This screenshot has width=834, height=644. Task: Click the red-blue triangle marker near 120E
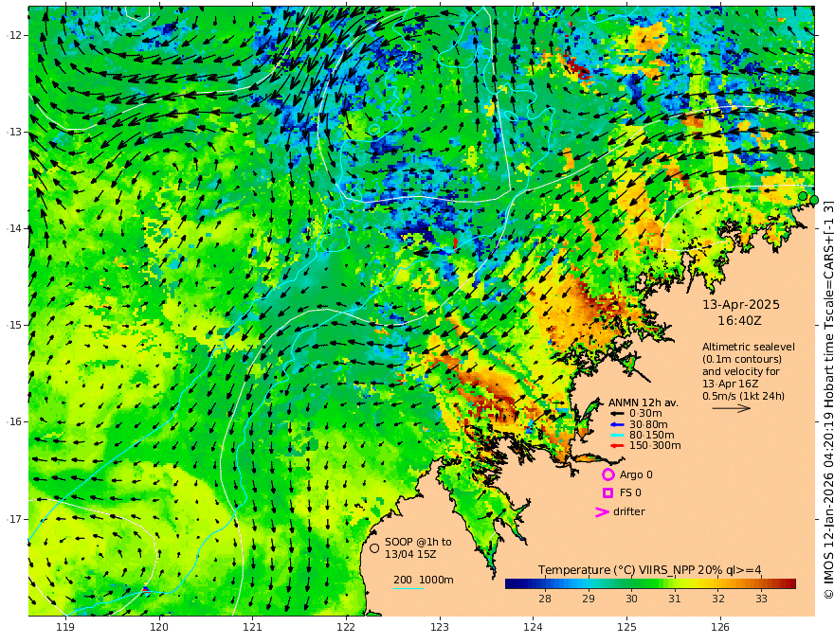point(146,590)
